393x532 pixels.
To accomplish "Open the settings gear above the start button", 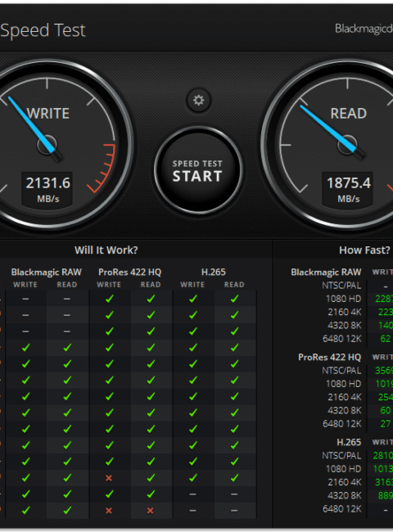I will pos(198,101).
